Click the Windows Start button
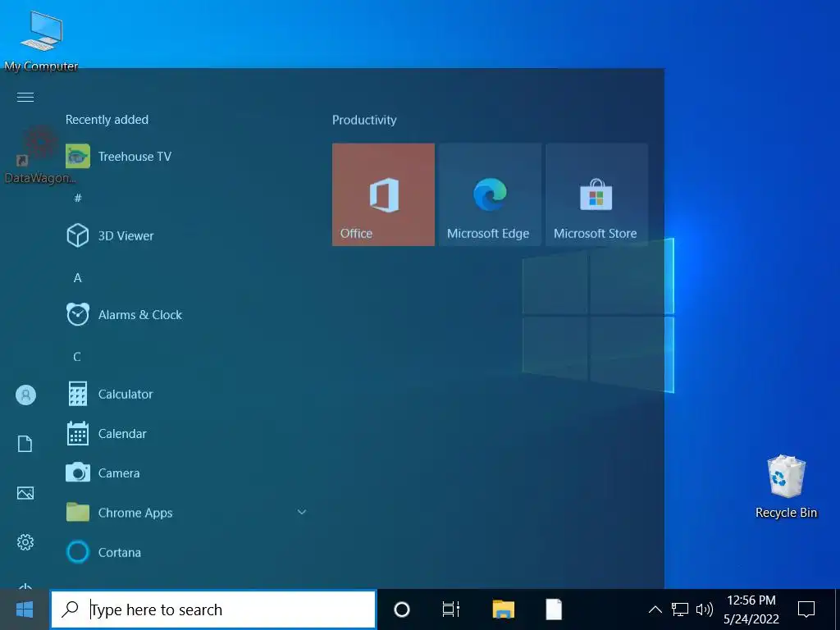Image resolution: width=840 pixels, height=630 pixels. coord(25,609)
